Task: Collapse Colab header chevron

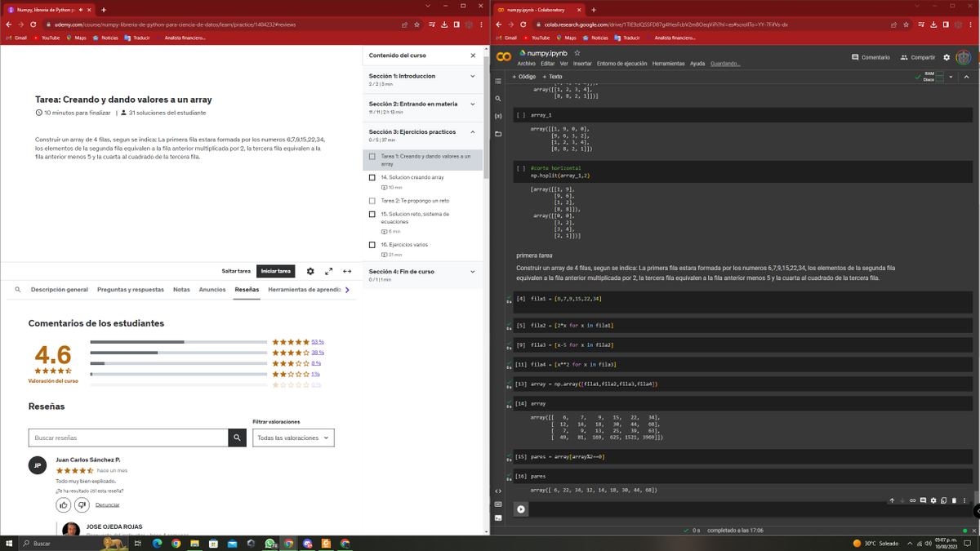Action: [966, 77]
